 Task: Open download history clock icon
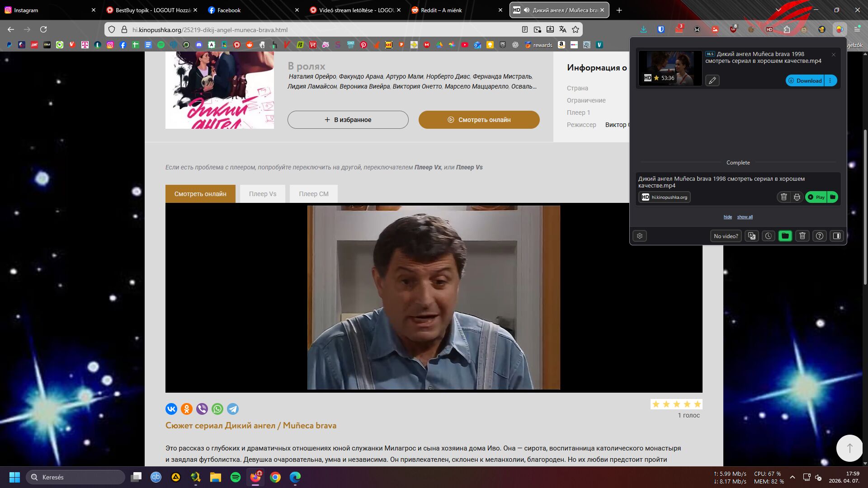point(769,236)
